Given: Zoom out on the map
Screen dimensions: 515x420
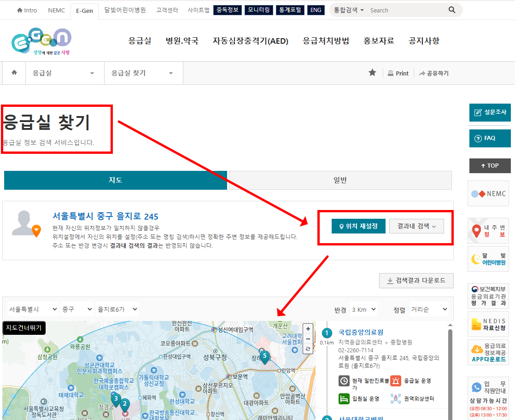Looking at the screenshot, I should click(x=308, y=339).
